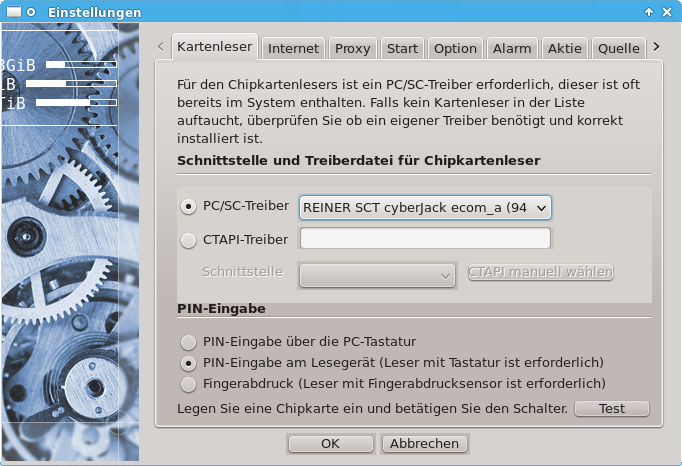Open the Proxy tab
The image size is (682, 466).
click(x=352, y=48)
